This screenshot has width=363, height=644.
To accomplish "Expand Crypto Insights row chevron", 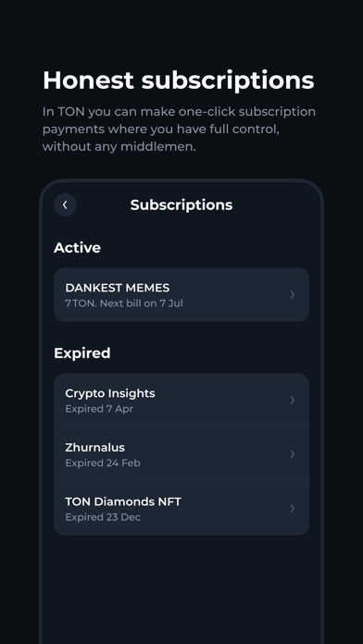I will 293,400.
